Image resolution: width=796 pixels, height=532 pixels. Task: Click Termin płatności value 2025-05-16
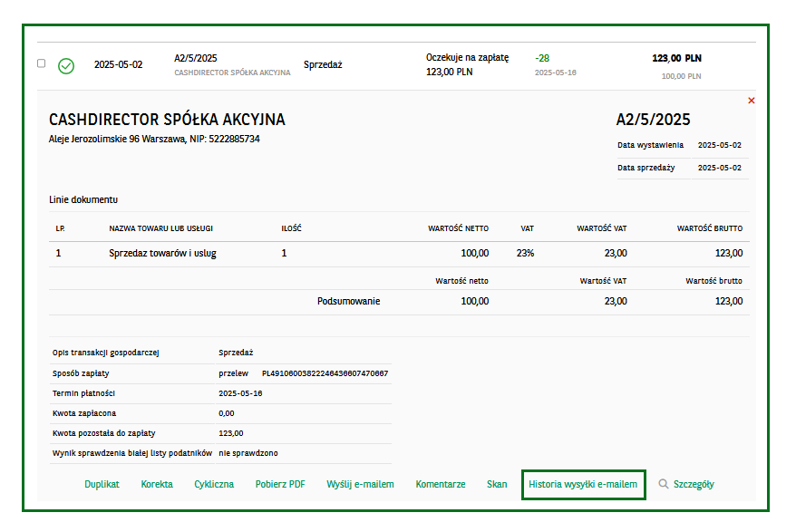(x=240, y=393)
